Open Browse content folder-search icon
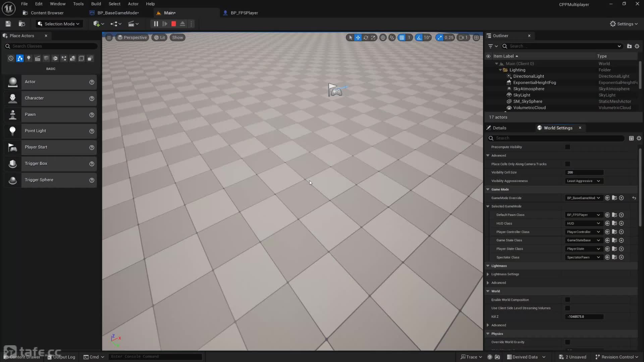This screenshot has width=644, height=362. (22, 24)
